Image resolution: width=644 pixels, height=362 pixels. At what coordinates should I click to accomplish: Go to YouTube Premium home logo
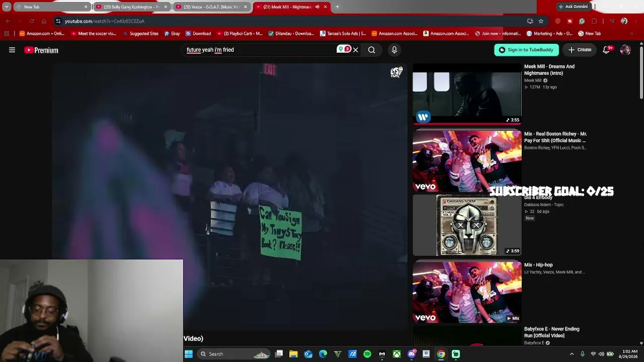(41, 50)
